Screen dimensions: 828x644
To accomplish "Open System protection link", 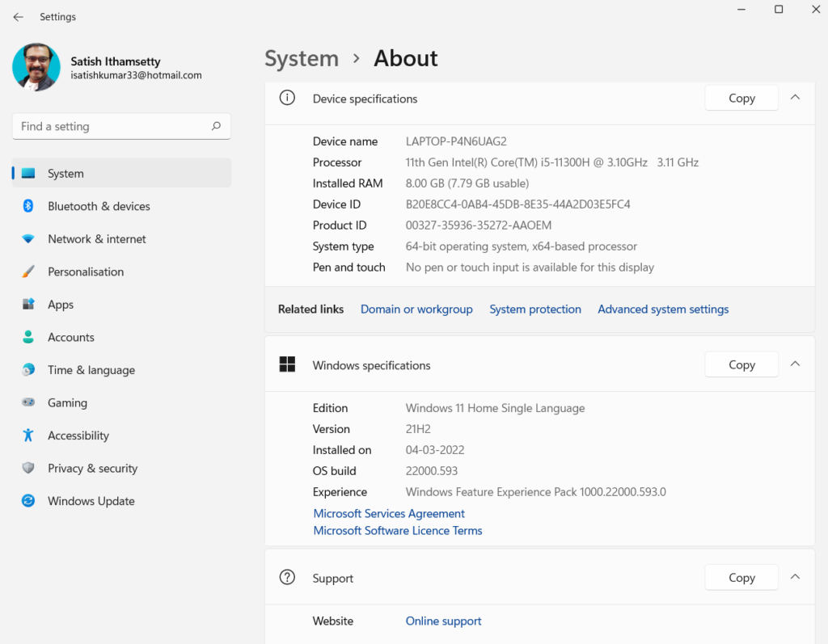I will [535, 309].
